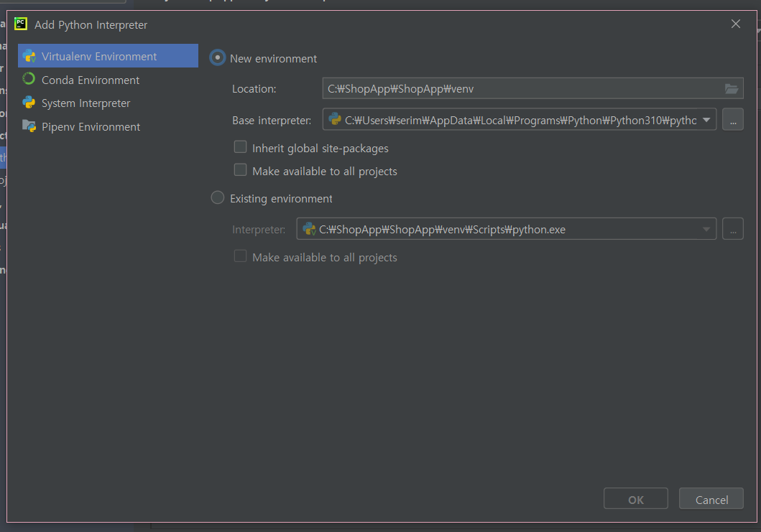Image resolution: width=761 pixels, height=532 pixels.
Task: Select the Virtualenv Environment icon in sidebar
Action: [x=29, y=55]
